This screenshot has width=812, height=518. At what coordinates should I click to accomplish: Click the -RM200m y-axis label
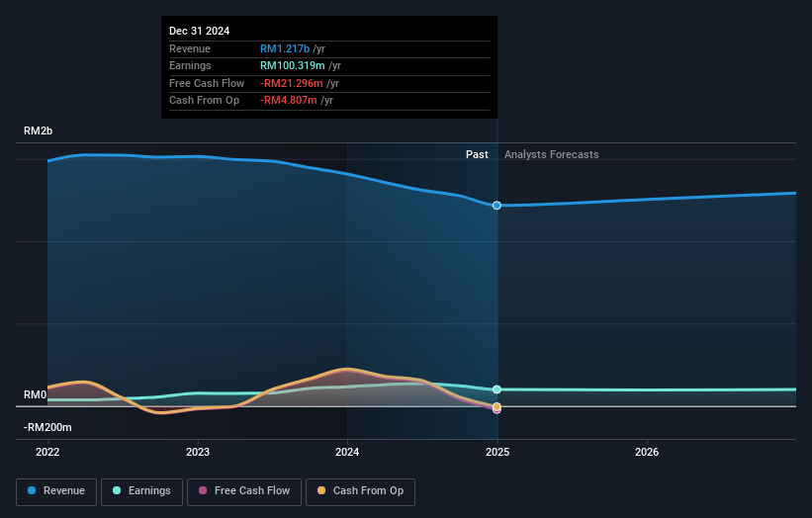(47, 427)
